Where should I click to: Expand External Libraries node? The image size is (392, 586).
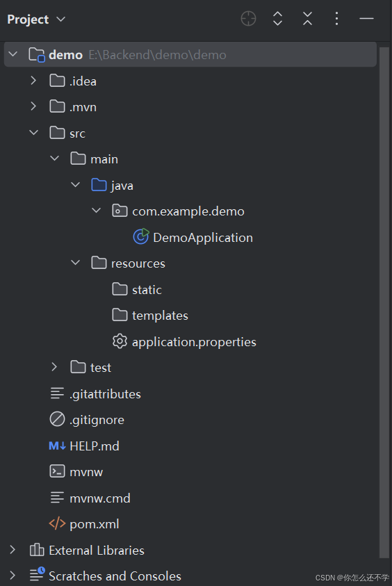pos(13,550)
